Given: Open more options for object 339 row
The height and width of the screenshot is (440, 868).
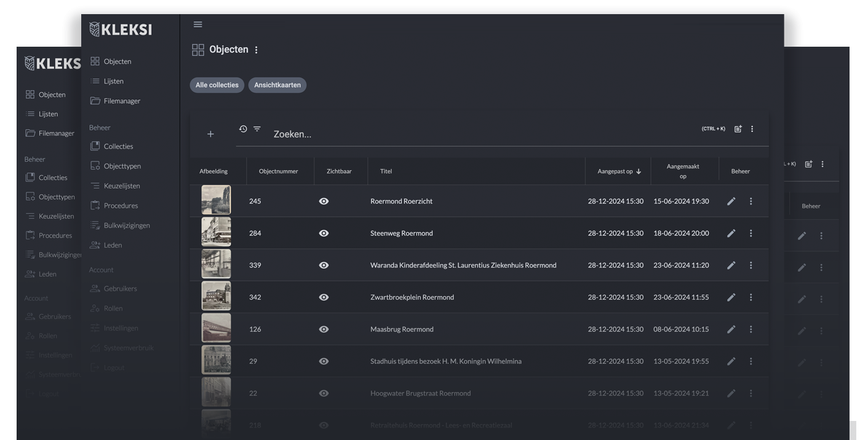Looking at the screenshot, I should (x=751, y=265).
